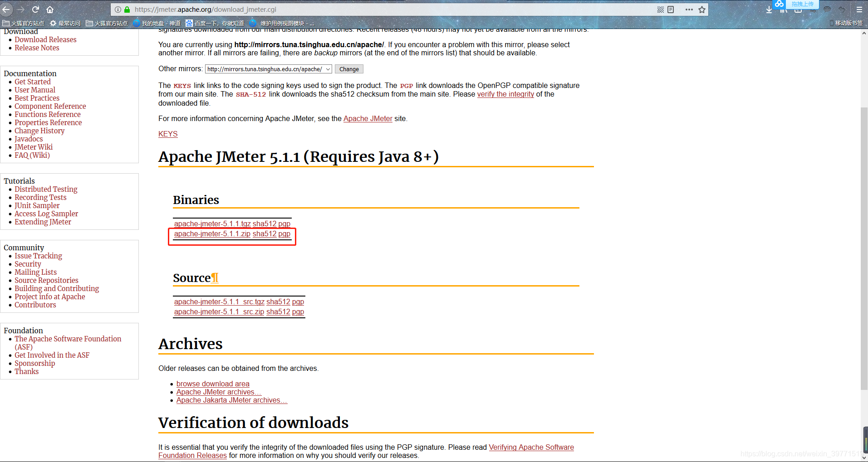Open the browser home page icon

click(x=50, y=9)
